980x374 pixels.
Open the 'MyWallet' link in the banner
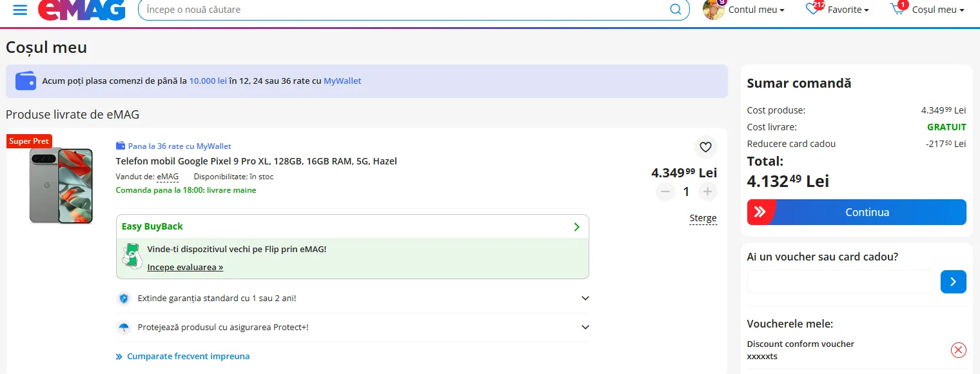pyautogui.click(x=342, y=81)
